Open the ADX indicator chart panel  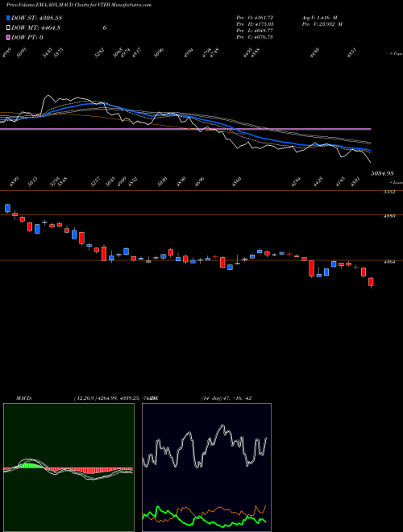206,468
